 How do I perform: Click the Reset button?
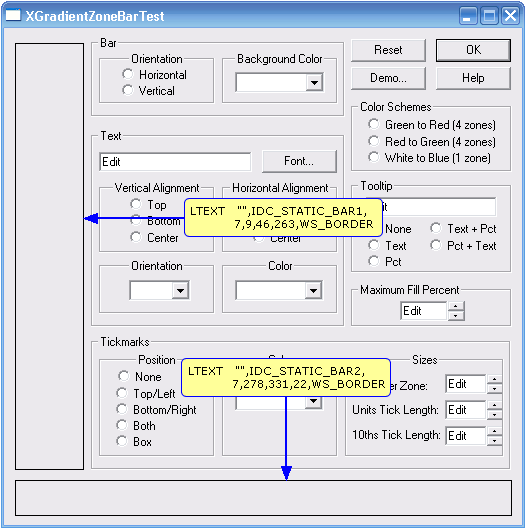(388, 50)
